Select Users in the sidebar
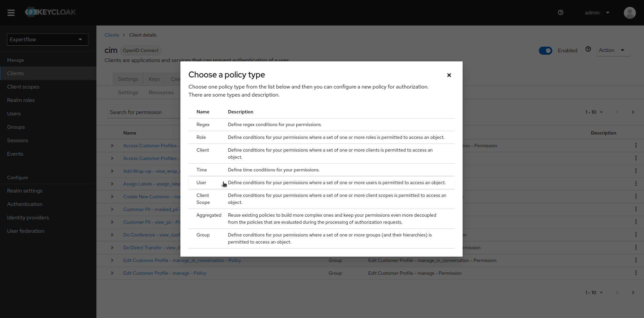Screen dimensions: 644x318 (x=14, y=113)
